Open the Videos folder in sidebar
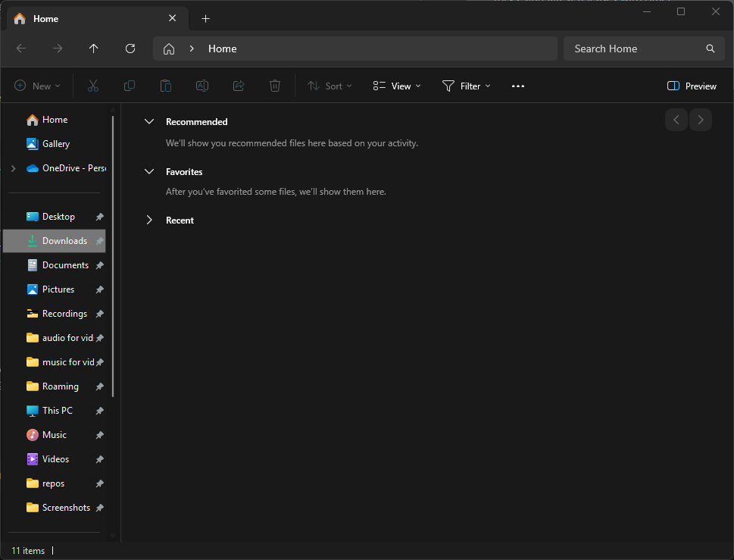The height and width of the screenshot is (560, 734). [55, 459]
